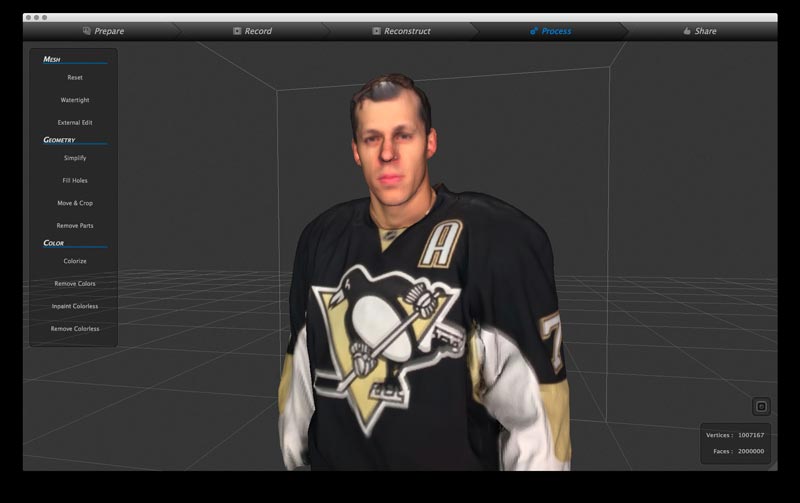Go to the Reconstruct tab
This screenshot has height=503, width=800.
[x=401, y=31]
